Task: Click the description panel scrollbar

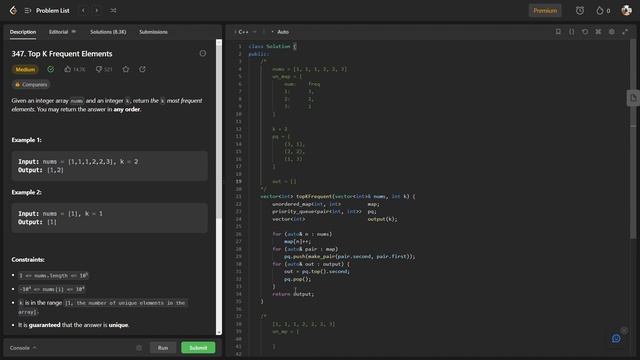Action: (x=219, y=131)
